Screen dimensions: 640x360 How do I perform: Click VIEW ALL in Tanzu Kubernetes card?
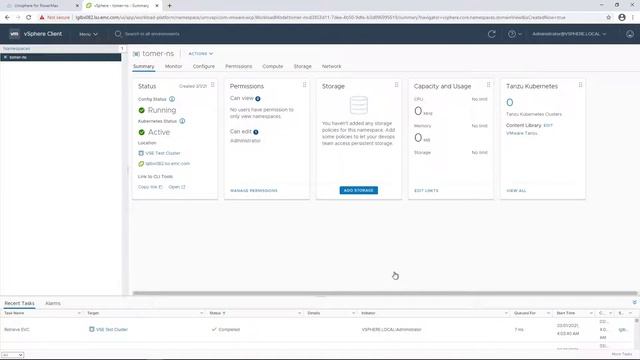pyautogui.click(x=516, y=191)
